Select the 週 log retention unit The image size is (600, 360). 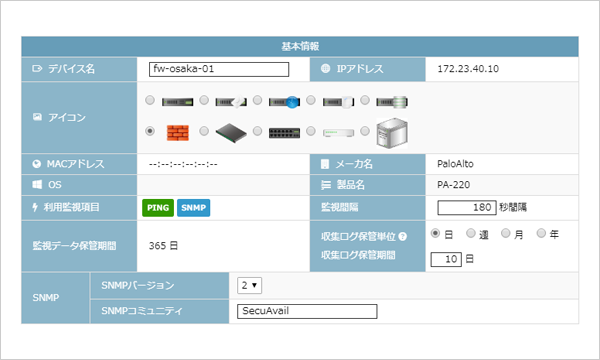(x=471, y=233)
